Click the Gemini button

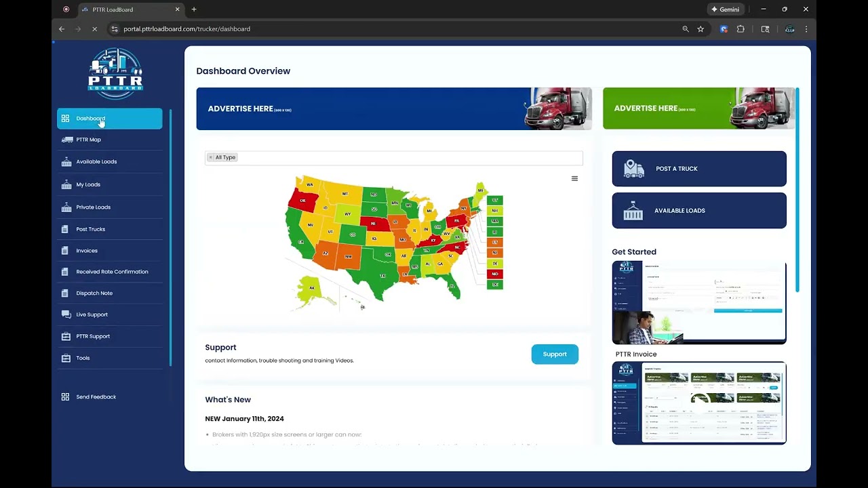click(726, 9)
